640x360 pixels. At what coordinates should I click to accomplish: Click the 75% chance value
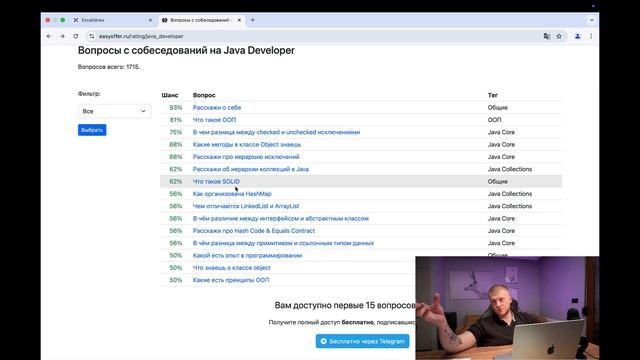coord(176,132)
